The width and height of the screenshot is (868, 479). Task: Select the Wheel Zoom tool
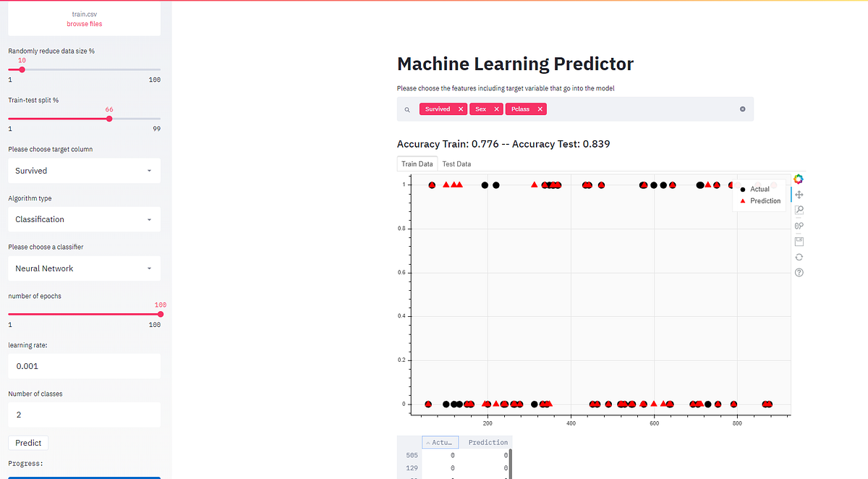click(799, 225)
